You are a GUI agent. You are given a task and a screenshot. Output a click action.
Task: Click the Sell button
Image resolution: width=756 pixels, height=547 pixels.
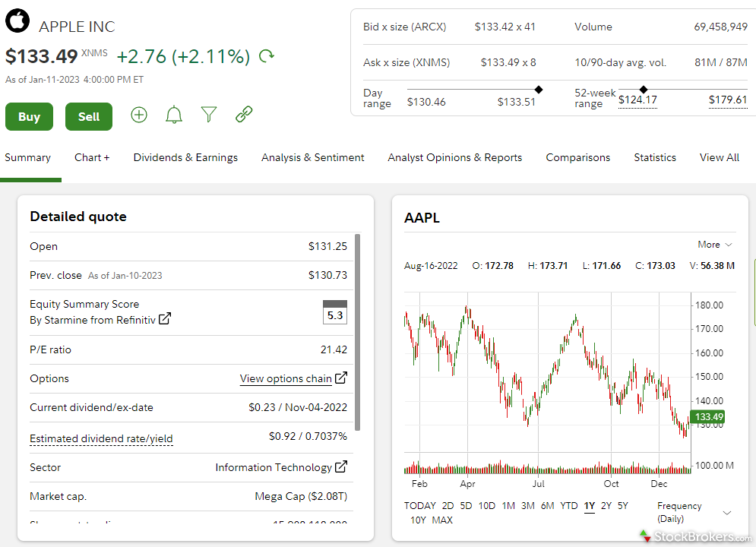(x=89, y=117)
